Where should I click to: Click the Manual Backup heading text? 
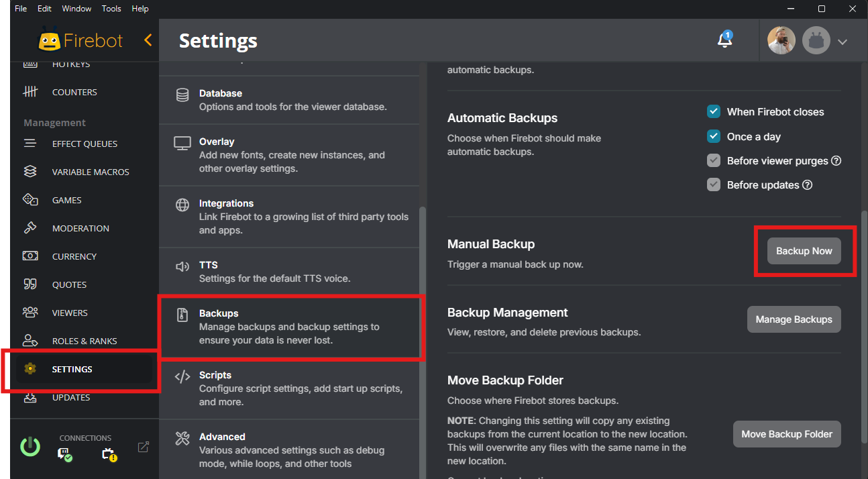click(x=491, y=244)
